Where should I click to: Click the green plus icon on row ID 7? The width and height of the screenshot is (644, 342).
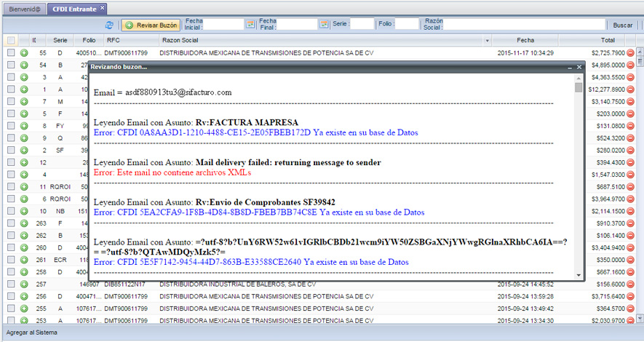pyautogui.click(x=24, y=101)
